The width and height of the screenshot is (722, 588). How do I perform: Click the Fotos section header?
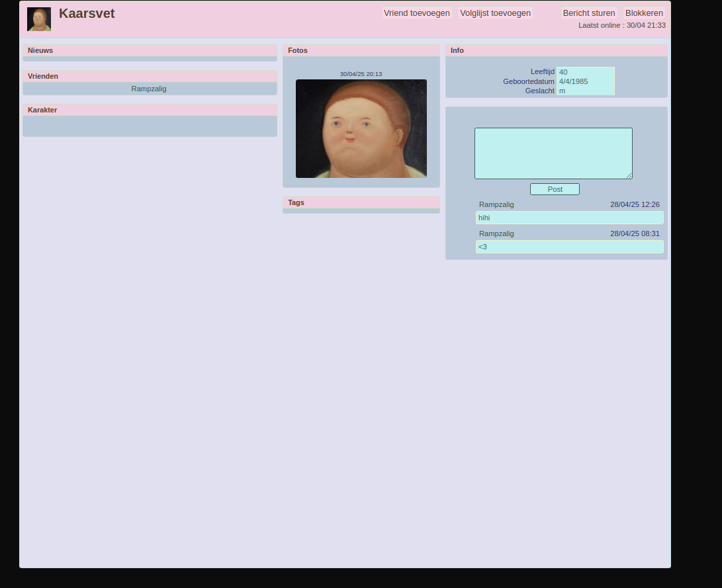click(361, 51)
